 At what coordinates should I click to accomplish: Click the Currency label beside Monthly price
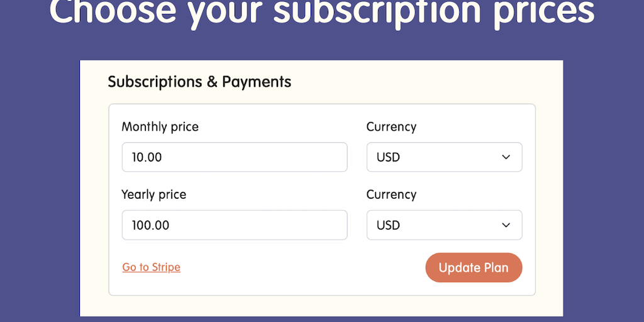pyautogui.click(x=391, y=127)
